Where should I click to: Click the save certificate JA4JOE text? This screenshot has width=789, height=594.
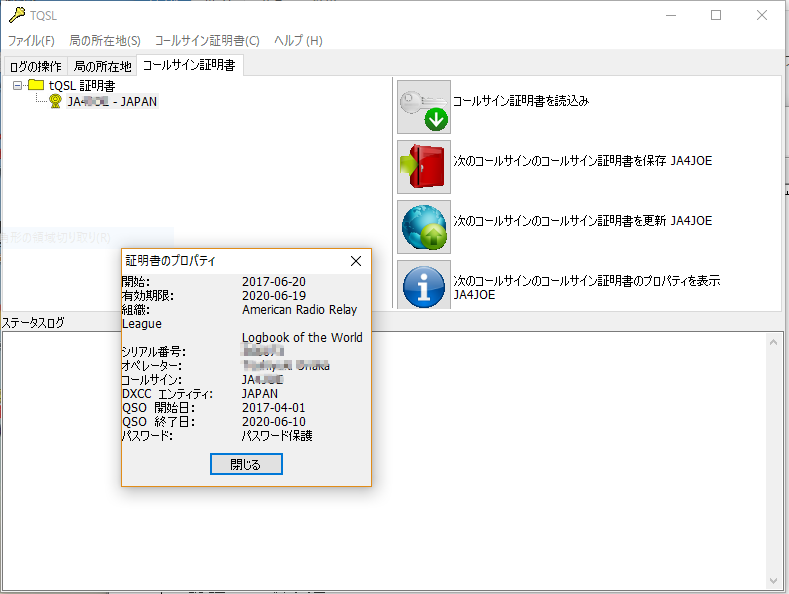583,161
